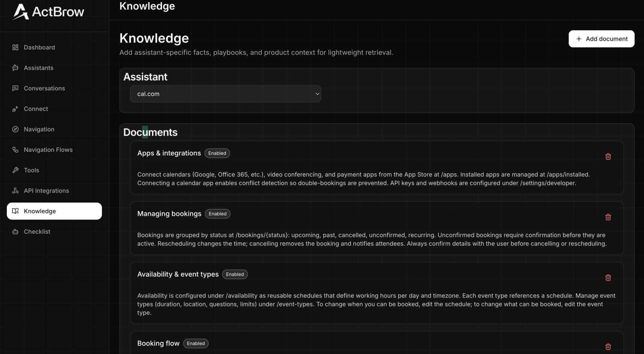Click the Knowledge book icon
Screen dimensions: 644x354
click(x=15, y=211)
